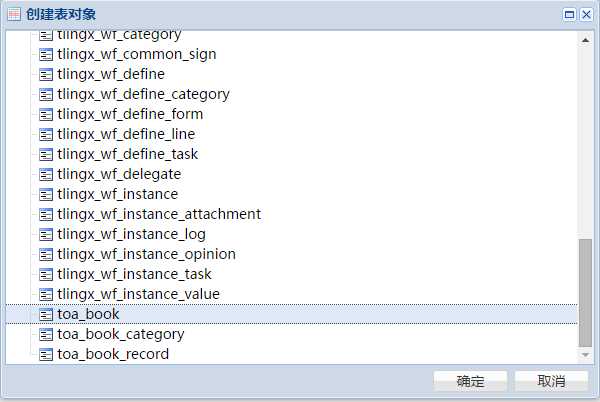Click the table icon for toa_book

pos(46,314)
